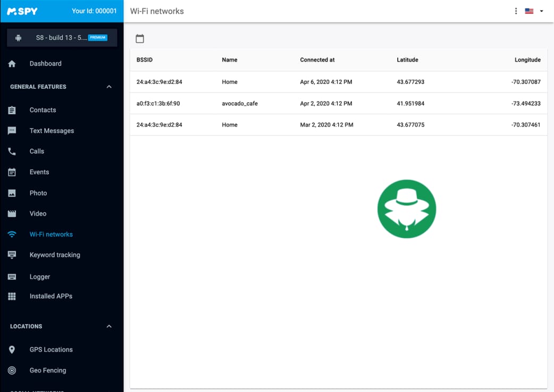Click the Contacts clipboard icon
The width and height of the screenshot is (554, 392).
12,110
